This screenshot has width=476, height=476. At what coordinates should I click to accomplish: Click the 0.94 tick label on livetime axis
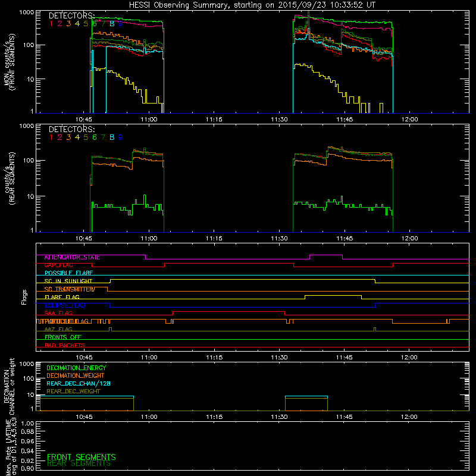coord(27,451)
